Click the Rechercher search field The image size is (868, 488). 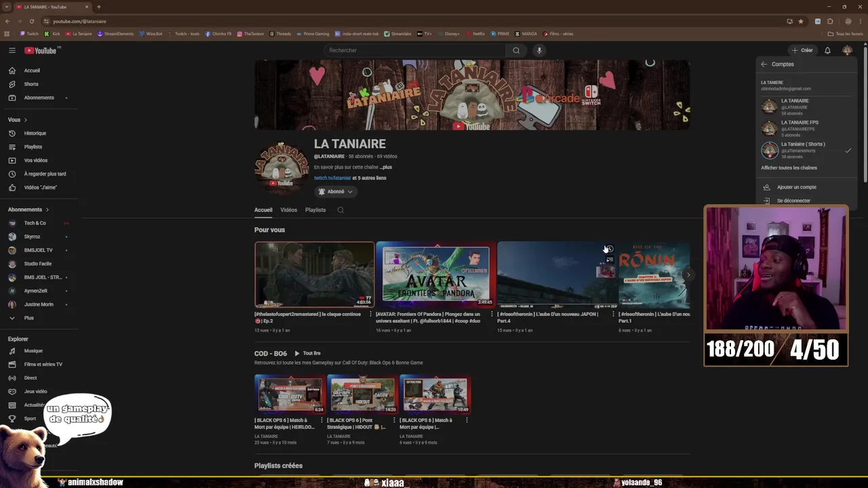point(414,50)
